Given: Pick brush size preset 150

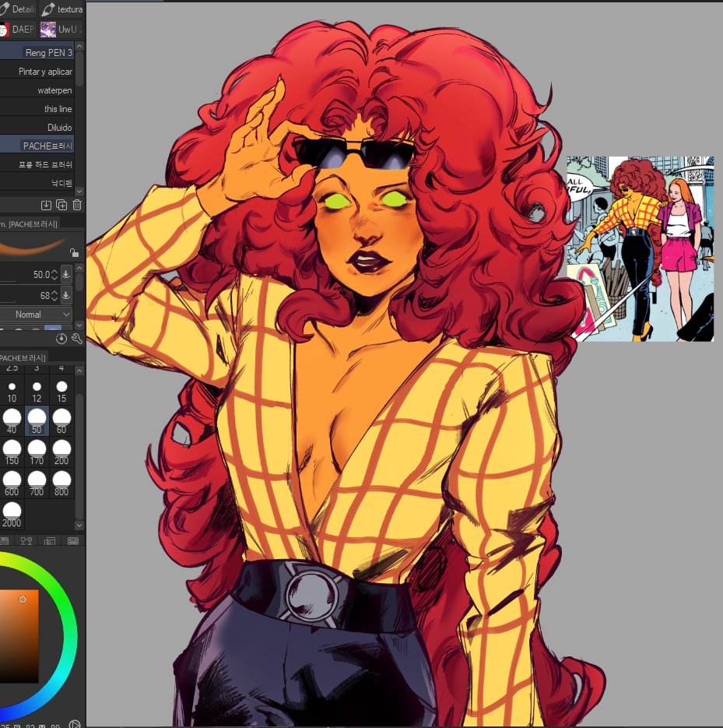Looking at the screenshot, I should coord(12,452).
